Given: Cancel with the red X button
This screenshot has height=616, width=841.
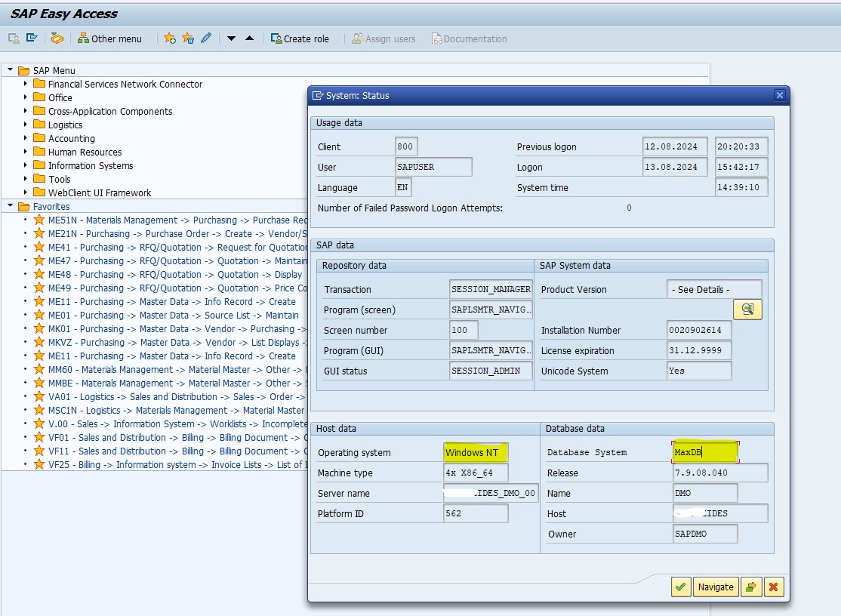Looking at the screenshot, I should point(773,587).
